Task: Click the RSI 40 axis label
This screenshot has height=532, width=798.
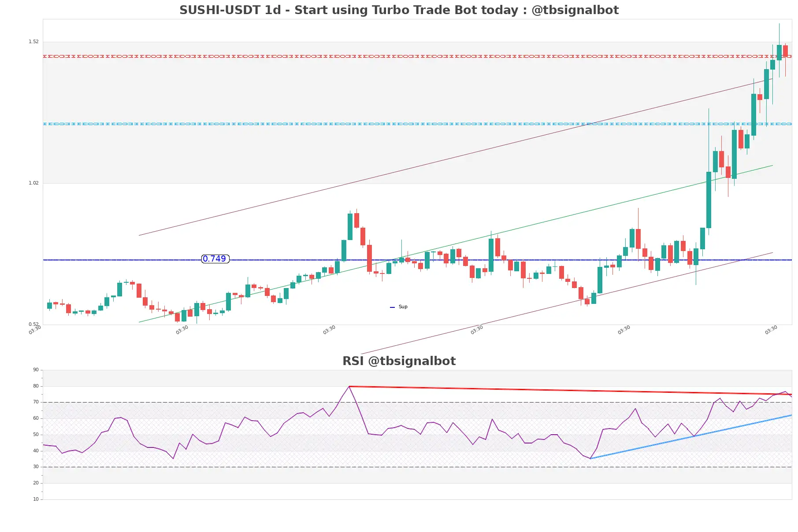Action: (36, 451)
